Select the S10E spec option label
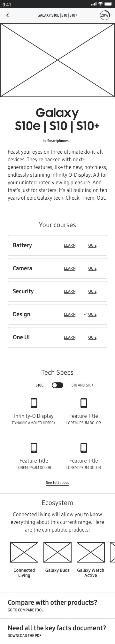115x644 pixels. [40, 385]
